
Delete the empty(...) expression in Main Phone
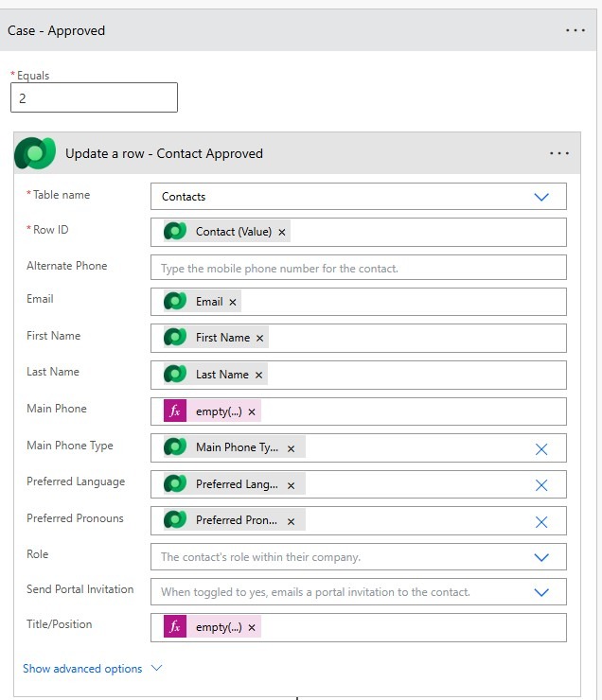tap(253, 411)
